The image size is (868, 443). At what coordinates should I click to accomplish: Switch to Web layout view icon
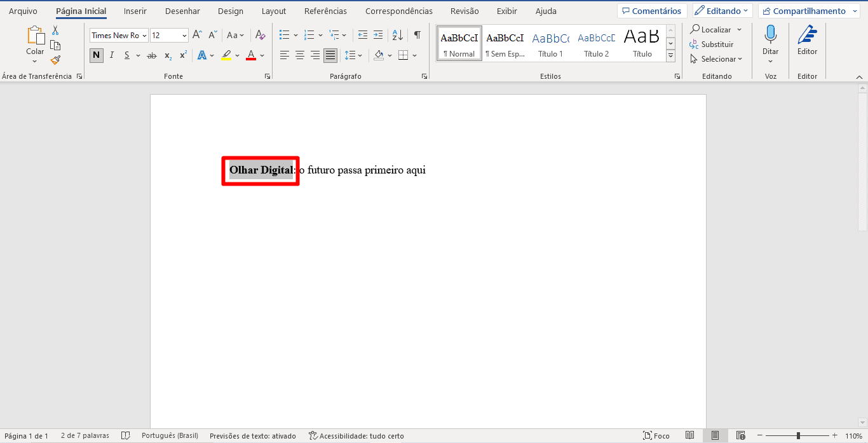(740, 435)
